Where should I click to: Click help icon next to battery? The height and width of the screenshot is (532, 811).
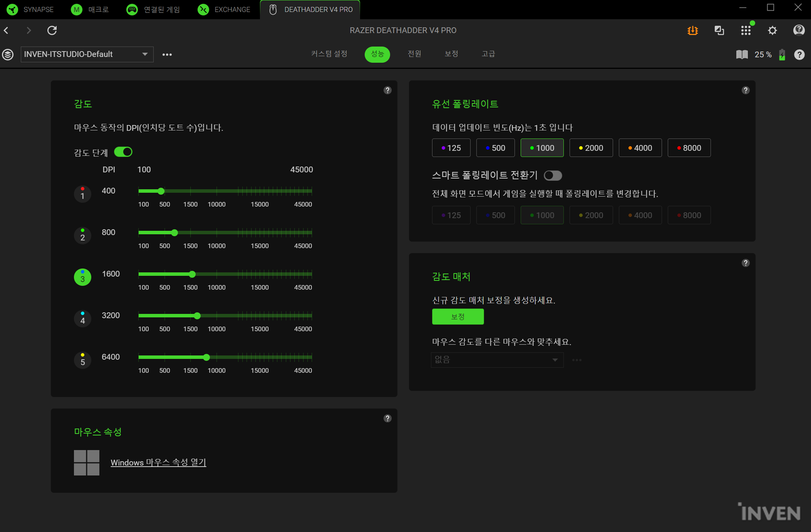point(799,55)
